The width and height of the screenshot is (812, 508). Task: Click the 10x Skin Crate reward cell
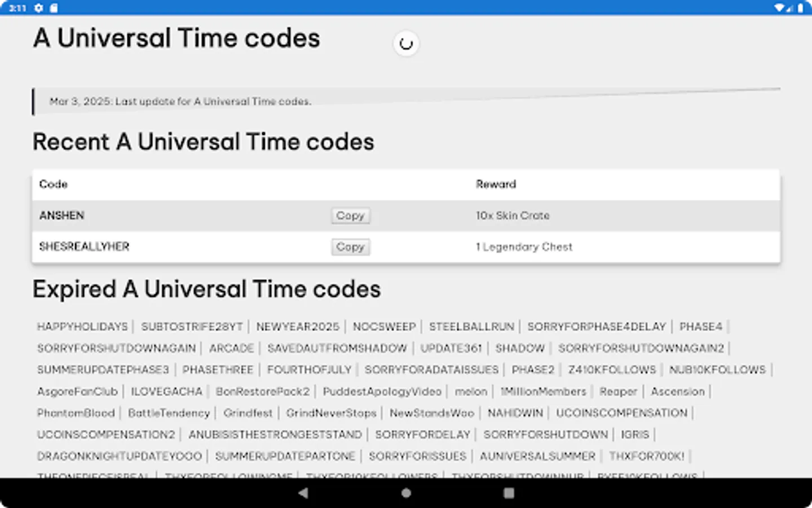tap(513, 216)
